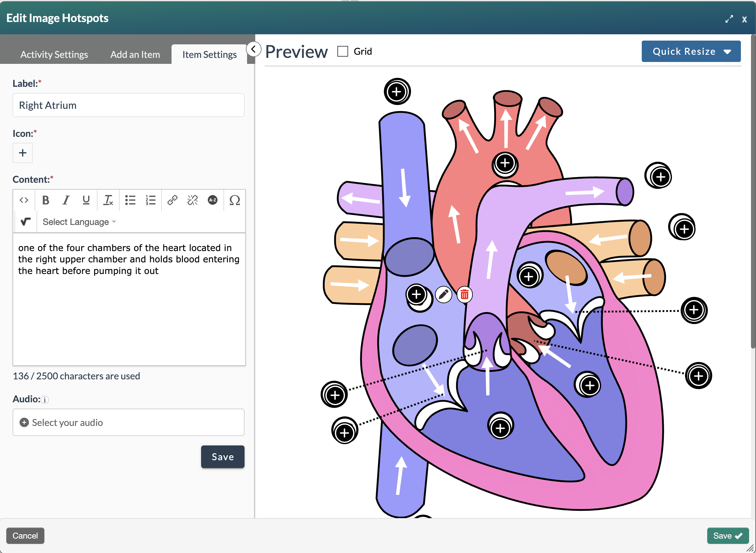The height and width of the screenshot is (553, 756).
Task: Click the audio info icon
Action: pos(45,400)
